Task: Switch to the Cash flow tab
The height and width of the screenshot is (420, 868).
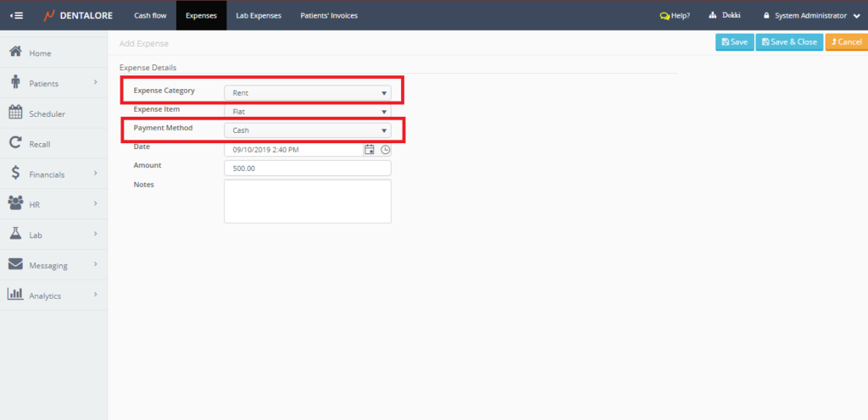Action: click(x=148, y=15)
